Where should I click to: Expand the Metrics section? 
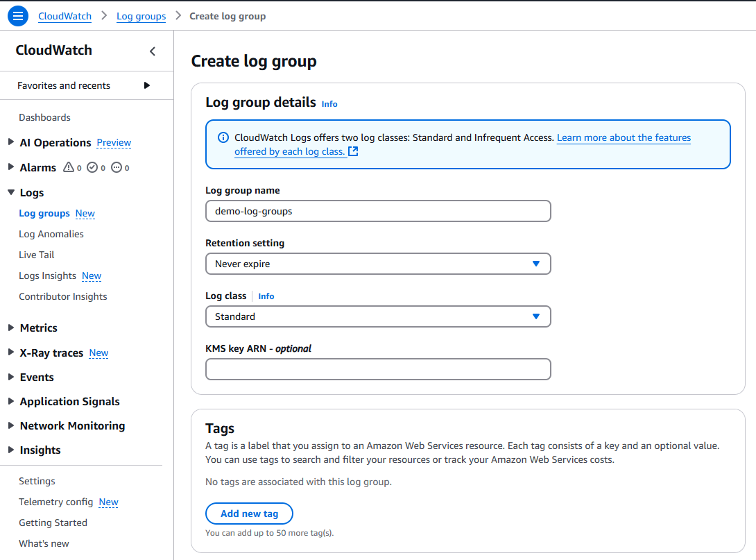click(x=11, y=328)
